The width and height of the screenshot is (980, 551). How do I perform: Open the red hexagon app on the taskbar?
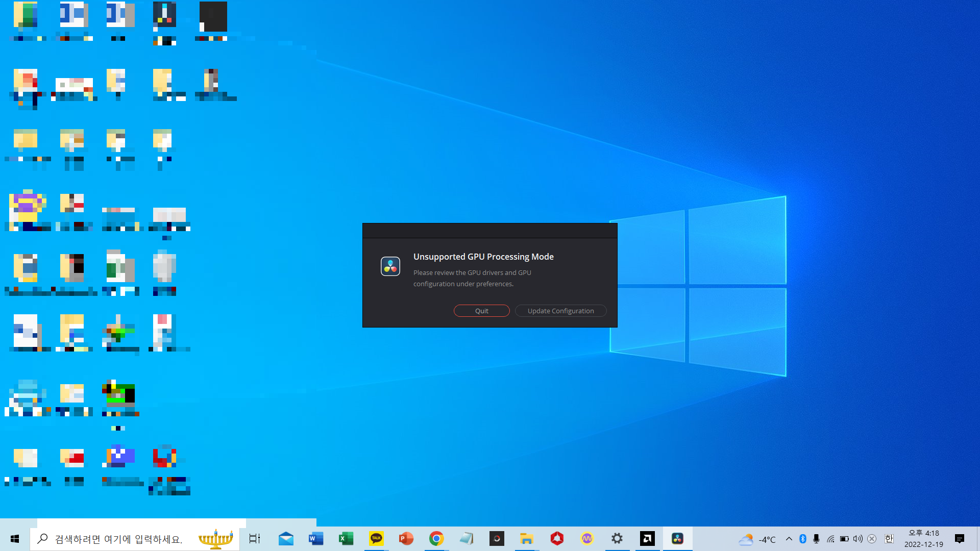(x=557, y=539)
